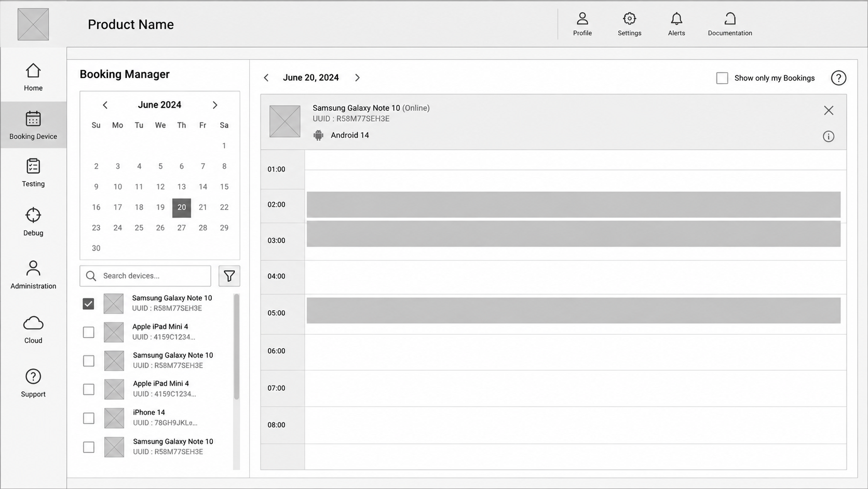Open the Profile icon in header
The image size is (868, 489).
(582, 19)
